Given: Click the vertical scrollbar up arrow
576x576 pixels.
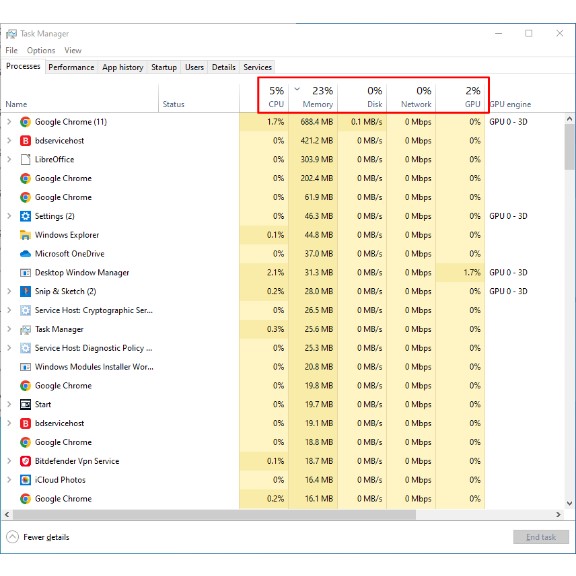Looking at the screenshot, I should click(569, 119).
